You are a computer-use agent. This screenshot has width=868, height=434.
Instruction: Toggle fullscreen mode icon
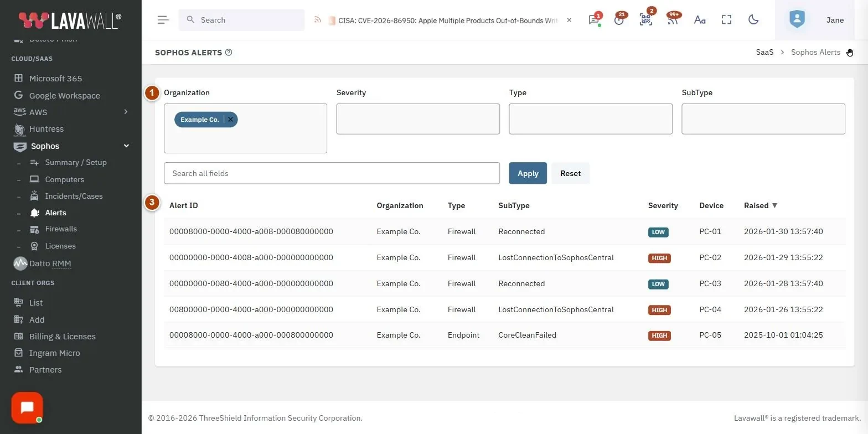point(726,20)
